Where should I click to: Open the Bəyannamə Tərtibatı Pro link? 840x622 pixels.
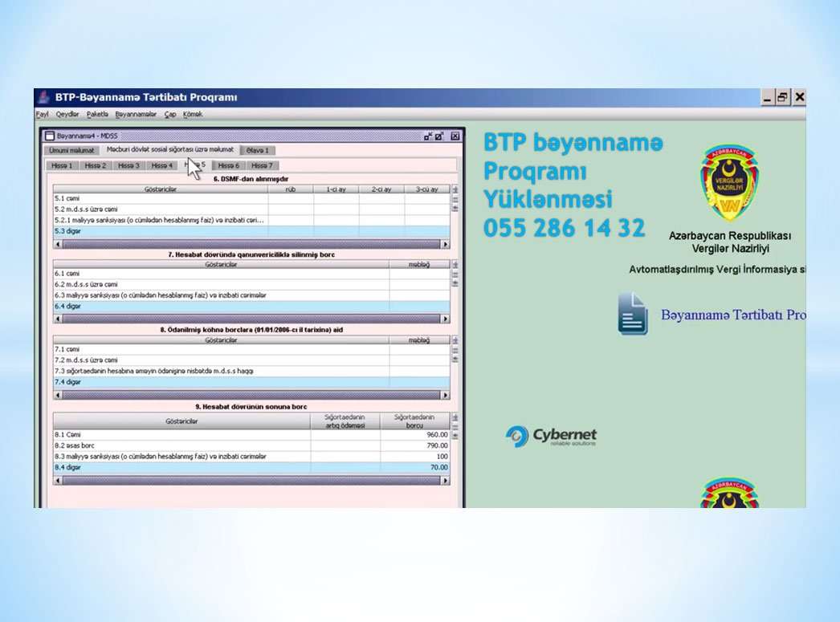click(733, 315)
